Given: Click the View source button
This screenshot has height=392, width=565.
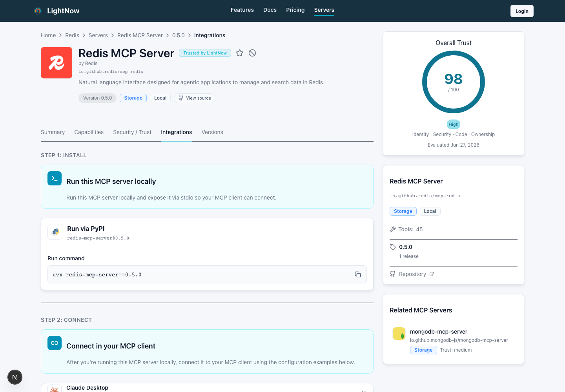Looking at the screenshot, I should (195, 98).
